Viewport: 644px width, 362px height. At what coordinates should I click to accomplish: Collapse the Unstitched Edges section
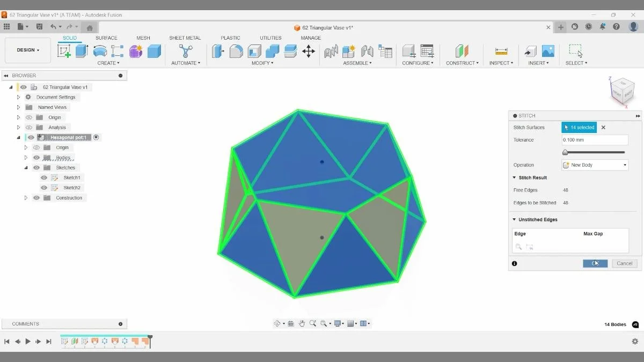[x=514, y=219]
